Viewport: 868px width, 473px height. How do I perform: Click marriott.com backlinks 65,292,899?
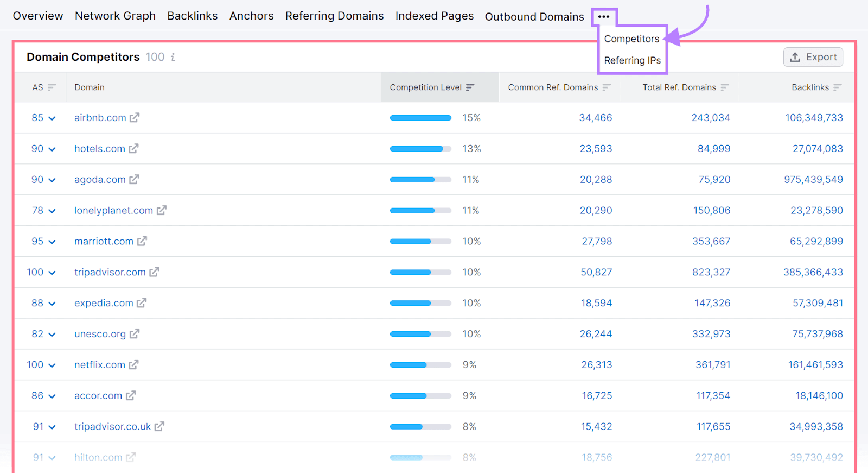point(816,241)
